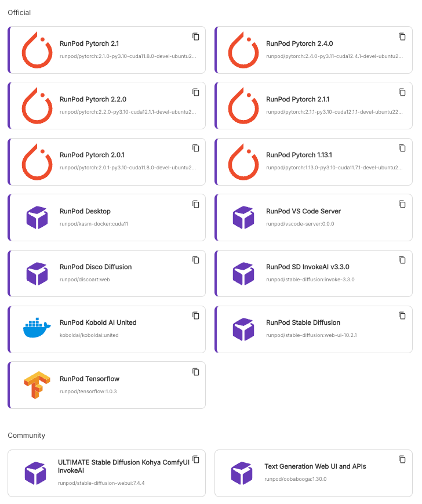
Task: Click the PyTorch logo on Pytorch 2.1.1
Action: (x=243, y=106)
